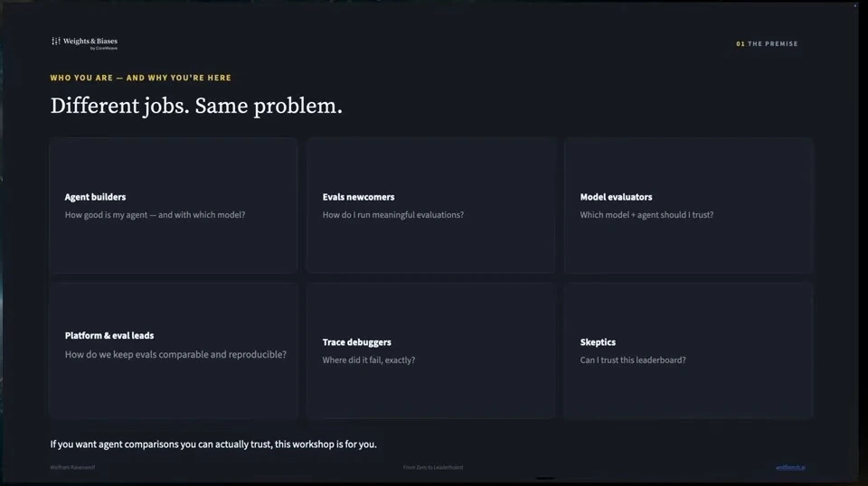Click 'From Zero to Leaderboard' footer text
Image resolution: width=868 pixels, height=486 pixels.
433,467
